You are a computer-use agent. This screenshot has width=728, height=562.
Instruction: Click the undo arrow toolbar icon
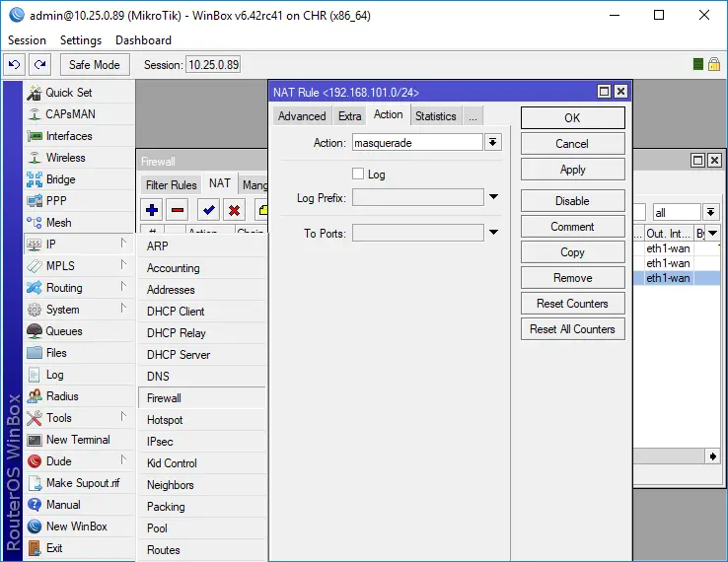(x=15, y=64)
